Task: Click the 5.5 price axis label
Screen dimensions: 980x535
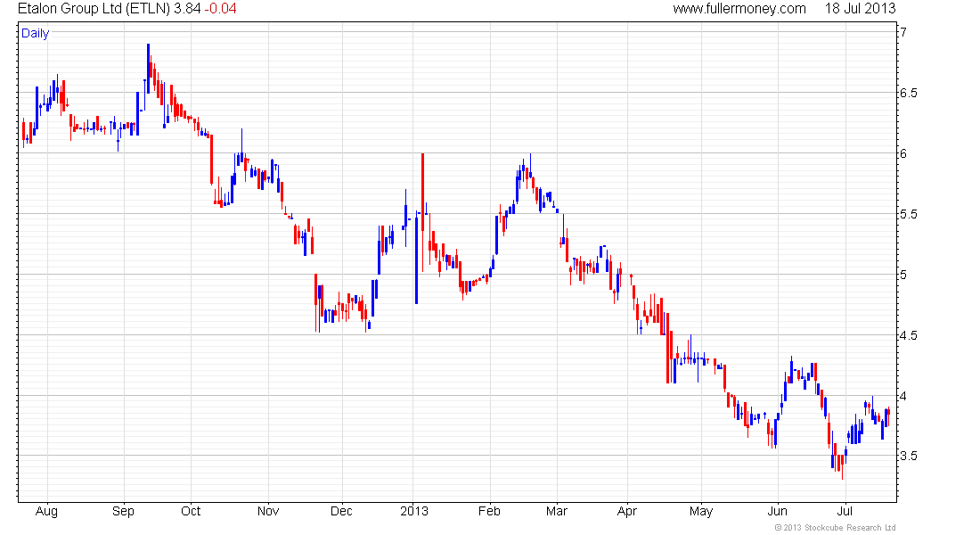Action: pyautogui.click(x=909, y=214)
